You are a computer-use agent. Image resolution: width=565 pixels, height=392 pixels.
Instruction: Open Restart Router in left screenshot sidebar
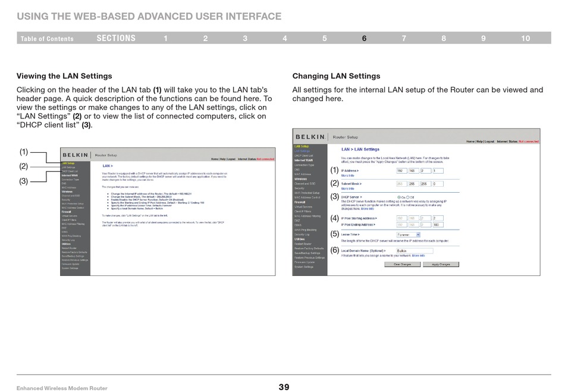69,248
